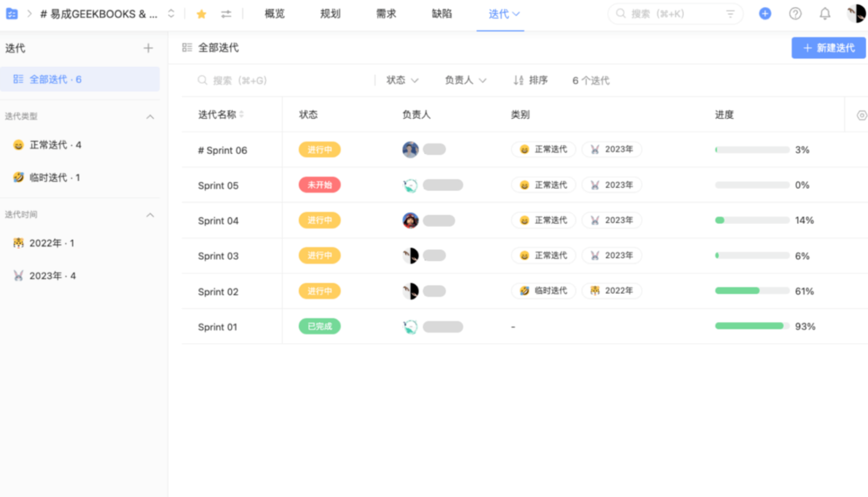Image resolution: width=868 pixels, height=497 pixels.
Task: Collapse the 迭代类型 section
Action: click(150, 117)
